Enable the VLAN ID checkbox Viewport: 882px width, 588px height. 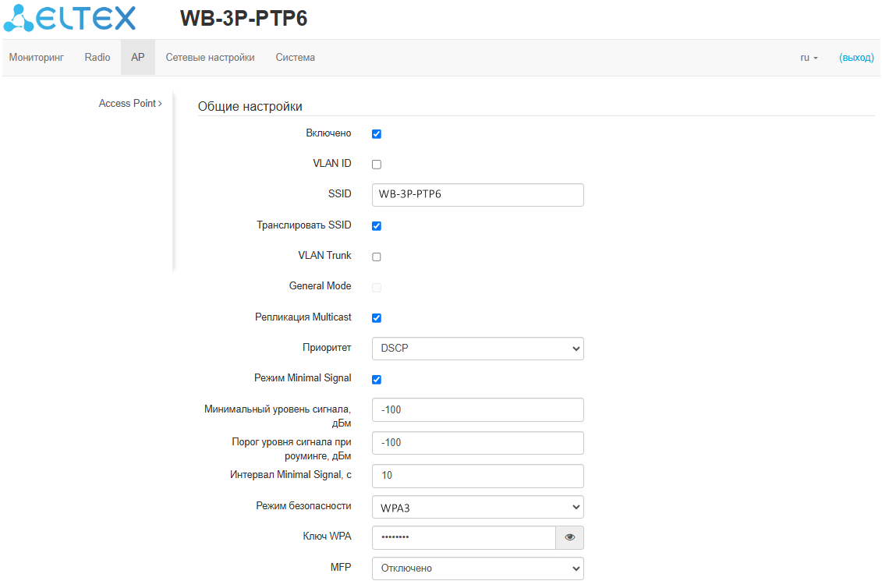click(377, 165)
